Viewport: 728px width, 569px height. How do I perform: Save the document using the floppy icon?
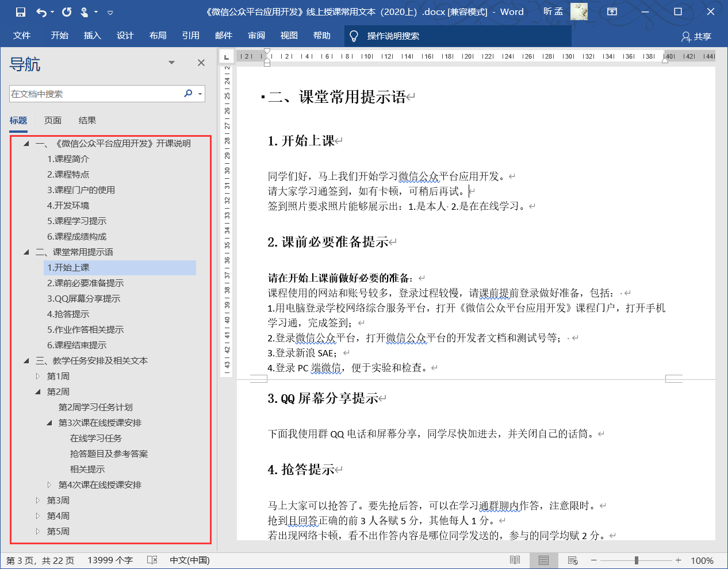(21, 11)
